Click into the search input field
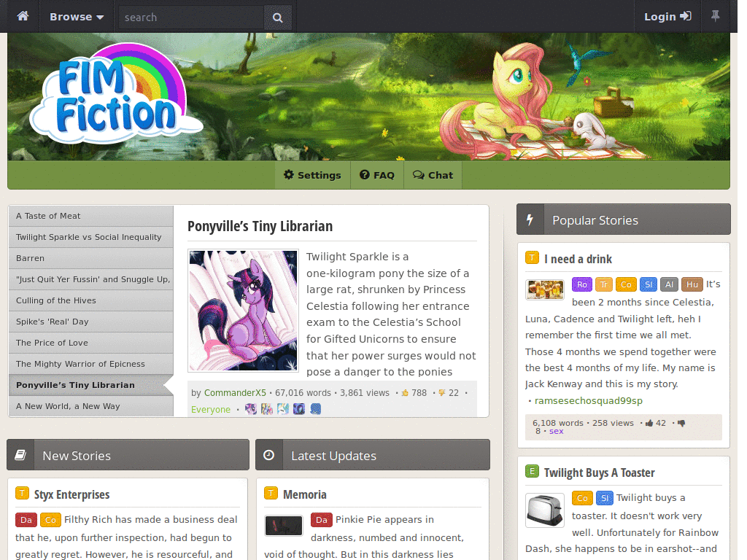The height and width of the screenshot is (560, 747). [x=192, y=17]
